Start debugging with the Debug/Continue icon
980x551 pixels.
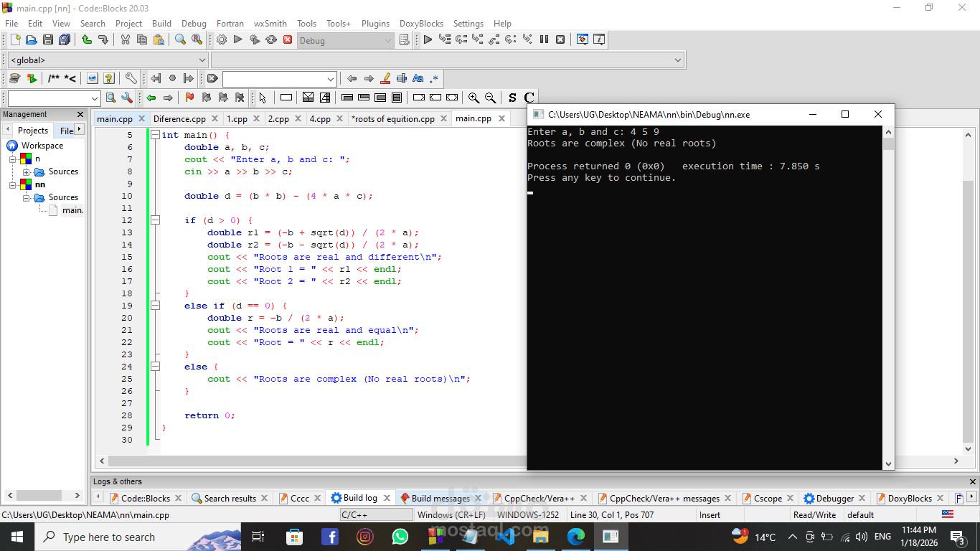pos(428,39)
